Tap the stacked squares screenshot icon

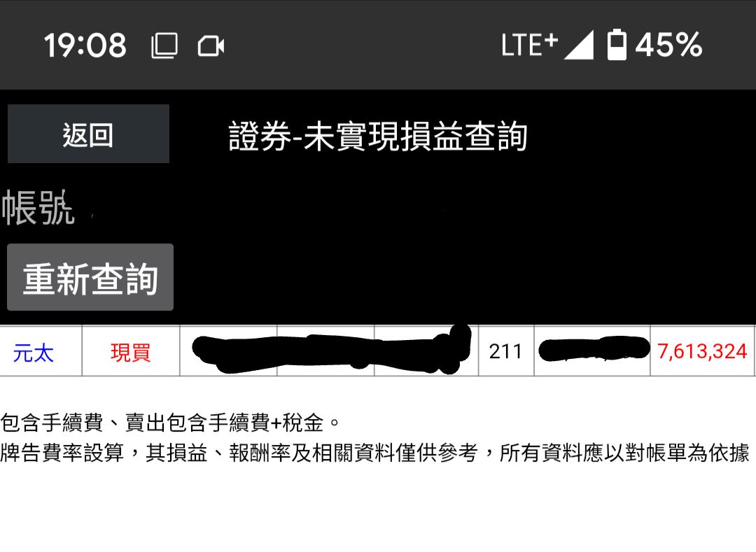click(x=164, y=45)
